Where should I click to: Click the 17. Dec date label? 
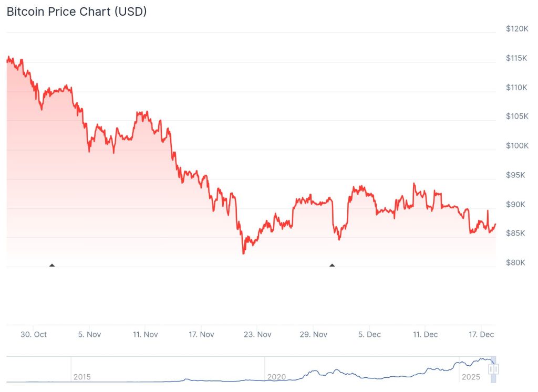(480, 334)
